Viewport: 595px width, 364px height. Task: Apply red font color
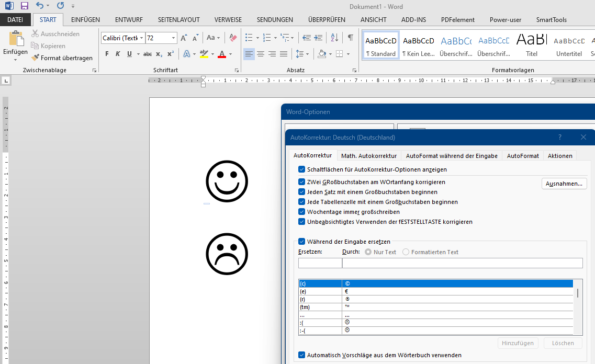tap(222, 54)
